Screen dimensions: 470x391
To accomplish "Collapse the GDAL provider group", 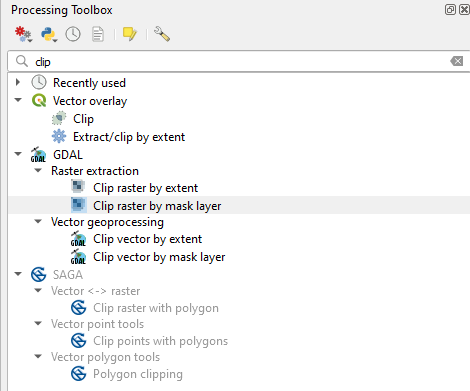I will pyautogui.click(x=18, y=154).
